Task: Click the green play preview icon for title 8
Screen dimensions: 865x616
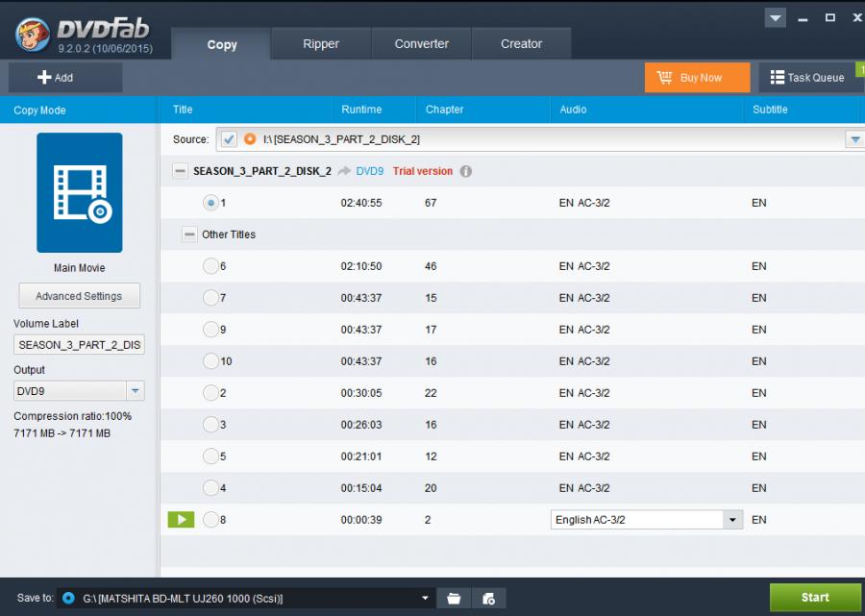Action: 181,520
